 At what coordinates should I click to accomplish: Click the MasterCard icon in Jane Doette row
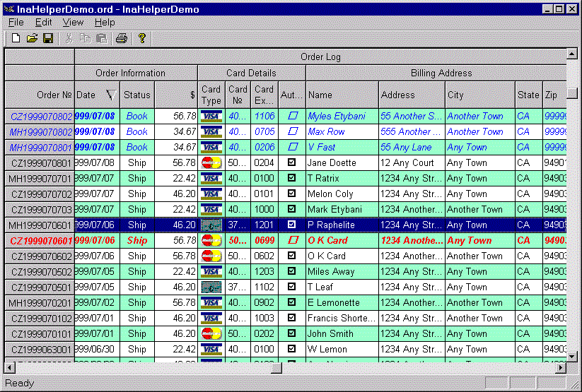click(211, 163)
